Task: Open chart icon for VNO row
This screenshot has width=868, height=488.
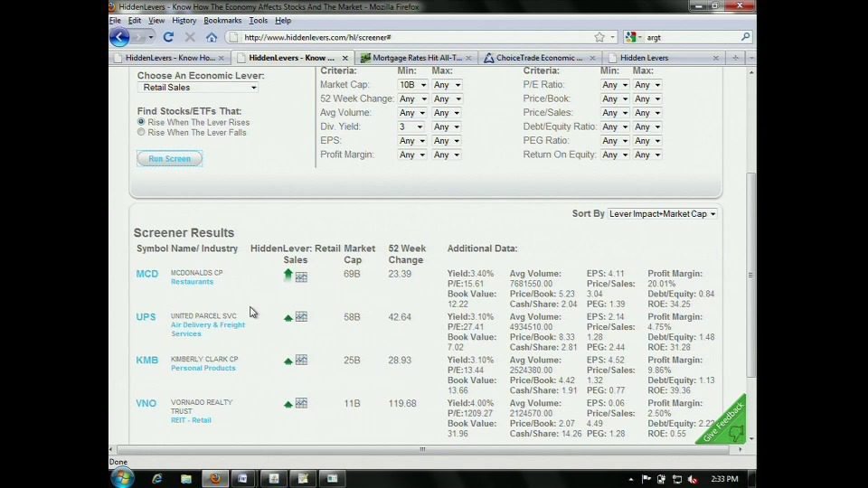Action: click(x=301, y=403)
